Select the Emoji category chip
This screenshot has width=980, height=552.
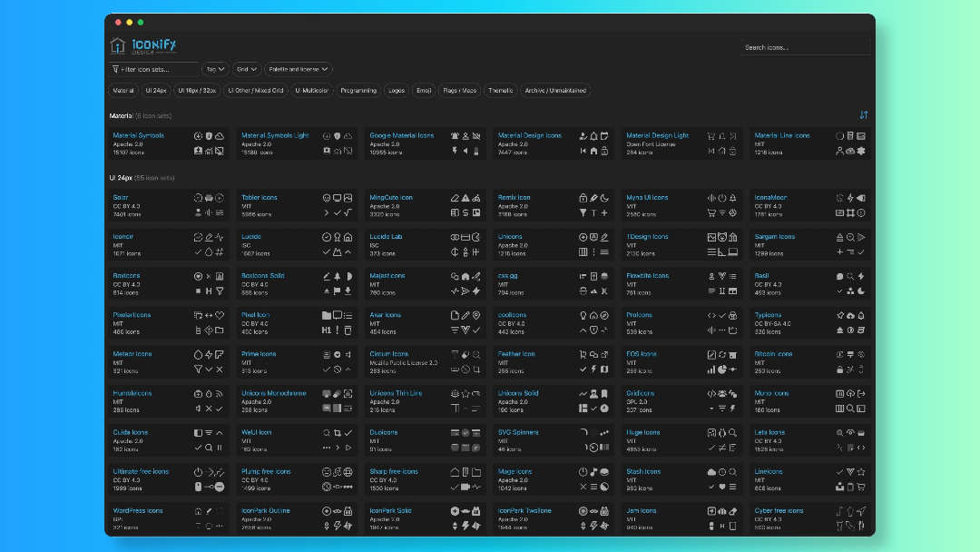click(x=424, y=91)
